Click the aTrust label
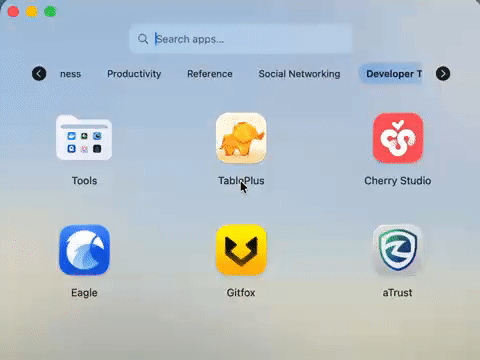 tap(397, 293)
